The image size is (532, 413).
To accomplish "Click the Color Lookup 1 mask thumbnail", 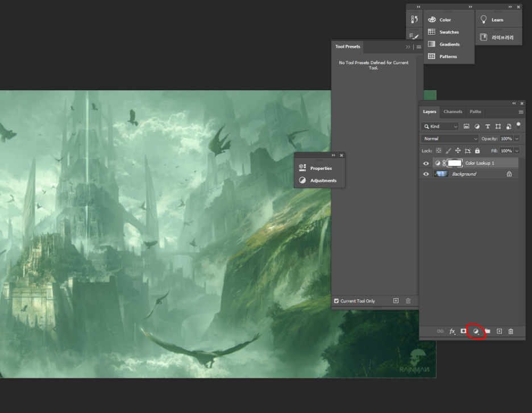I will tap(455, 163).
